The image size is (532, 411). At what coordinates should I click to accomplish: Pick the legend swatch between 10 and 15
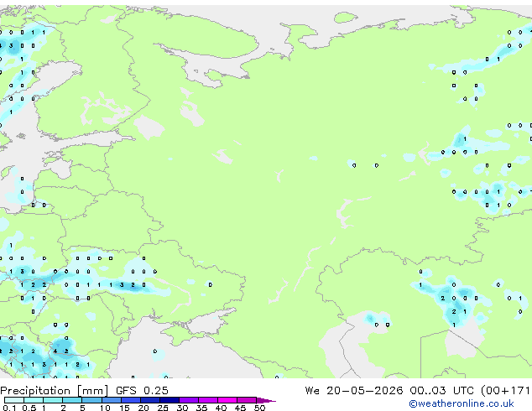[112, 400]
